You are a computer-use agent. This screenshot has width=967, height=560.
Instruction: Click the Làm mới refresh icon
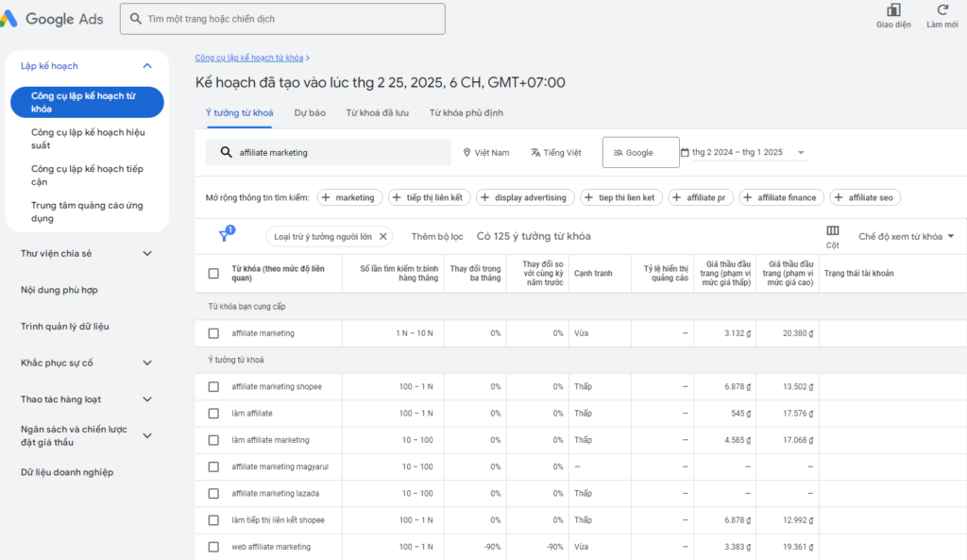(942, 9)
